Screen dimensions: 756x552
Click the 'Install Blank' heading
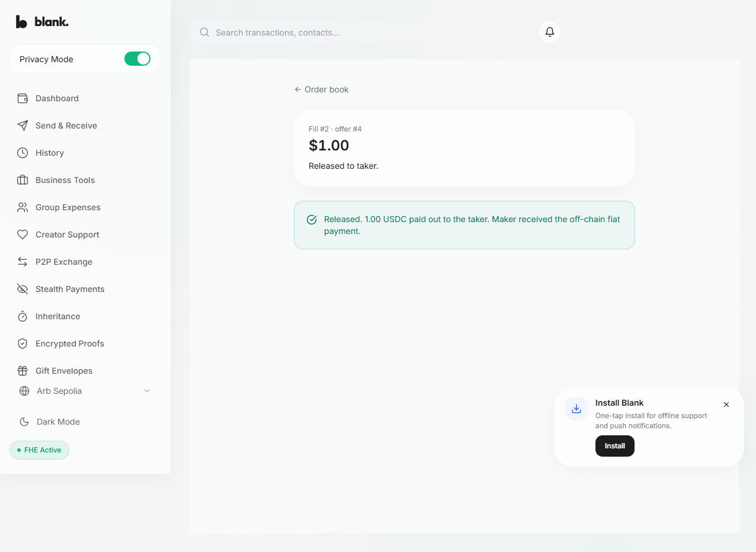619,403
